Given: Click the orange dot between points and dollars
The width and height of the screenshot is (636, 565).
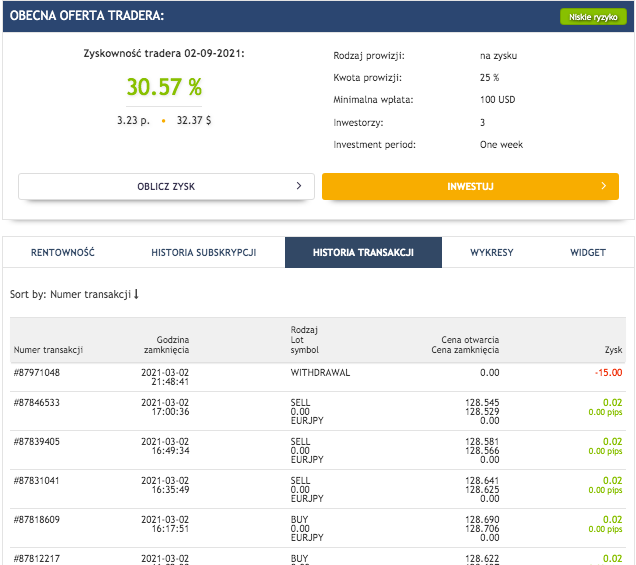Looking at the screenshot, I should [x=163, y=121].
